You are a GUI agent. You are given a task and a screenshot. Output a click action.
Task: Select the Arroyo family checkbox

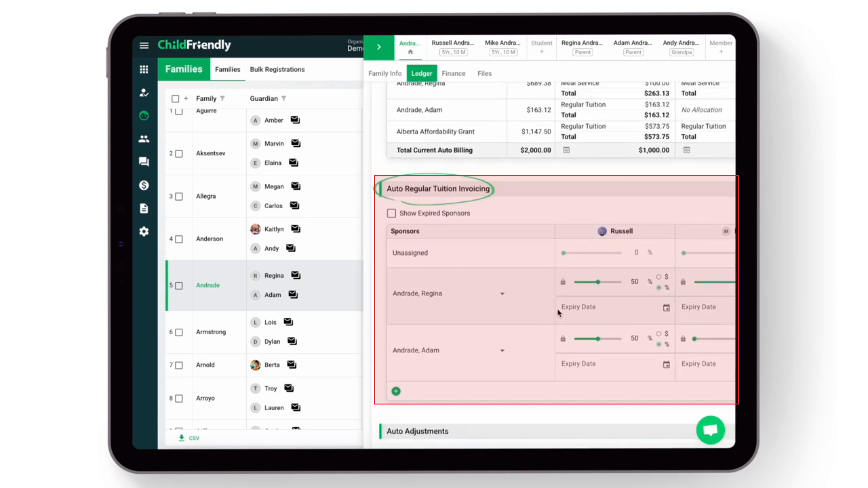pos(179,398)
